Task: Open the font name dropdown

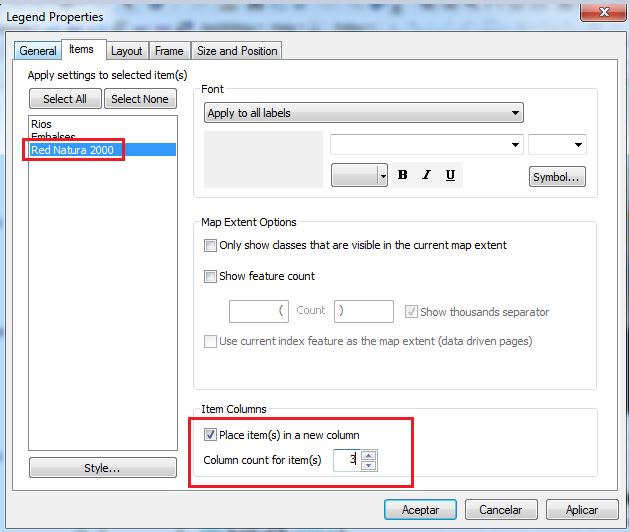Action: [426, 145]
